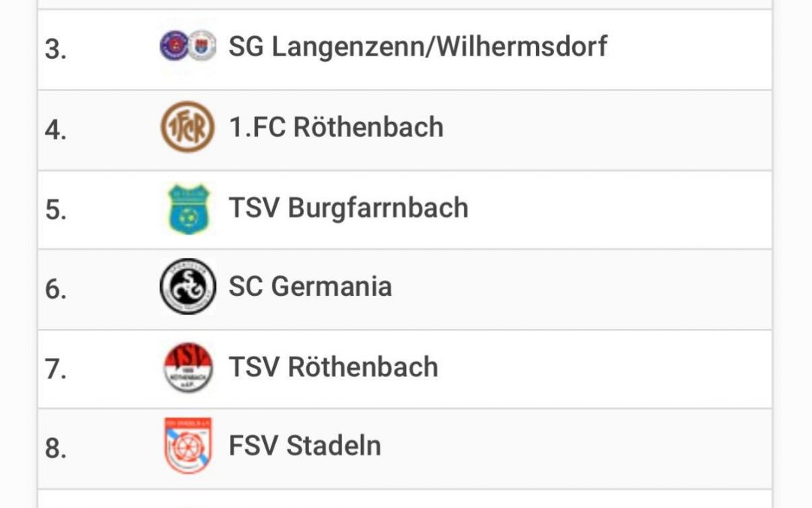Image resolution: width=812 pixels, height=508 pixels.
Task: Open the FSV Stadeln team name
Action: click(304, 446)
